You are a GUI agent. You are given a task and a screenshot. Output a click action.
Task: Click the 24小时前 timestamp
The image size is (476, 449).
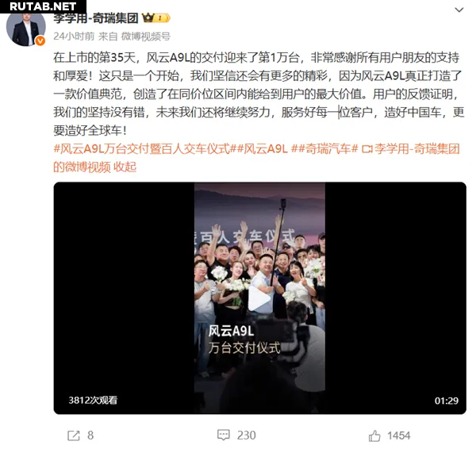coord(74,36)
